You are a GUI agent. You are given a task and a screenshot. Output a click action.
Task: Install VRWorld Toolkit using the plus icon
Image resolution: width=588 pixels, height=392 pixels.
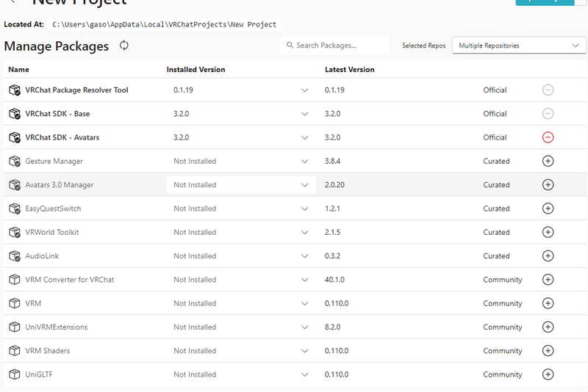pos(548,232)
